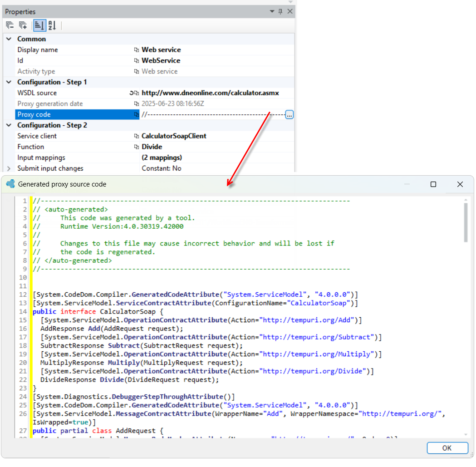
Task: Click code line 14 'public interface CalculatorSoap'
Action: coord(98,311)
